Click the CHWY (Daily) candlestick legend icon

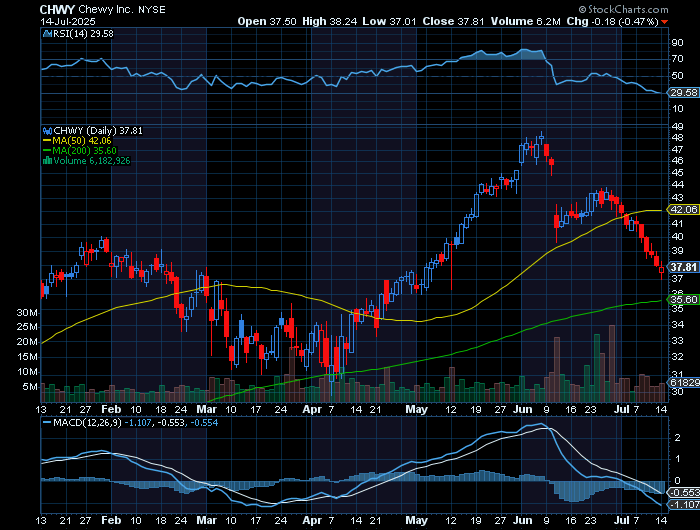pyautogui.click(x=47, y=131)
